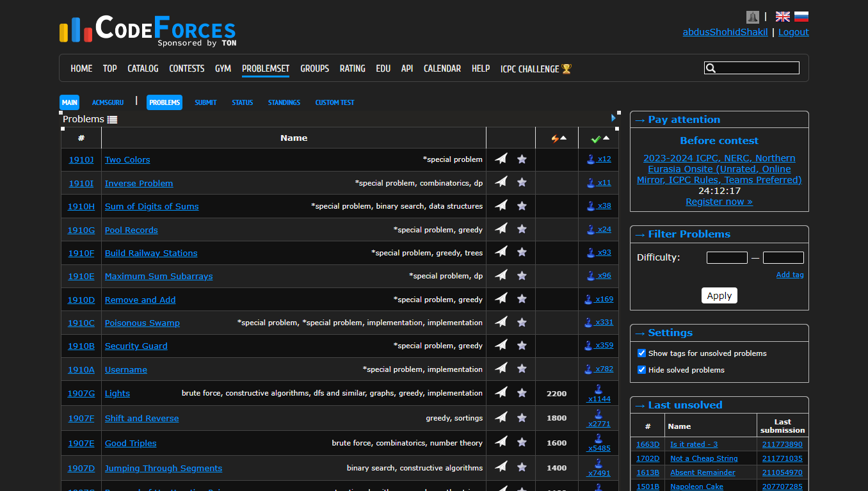The height and width of the screenshot is (491, 868).
Task: Open problem 1910H number link
Action: click(x=81, y=206)
